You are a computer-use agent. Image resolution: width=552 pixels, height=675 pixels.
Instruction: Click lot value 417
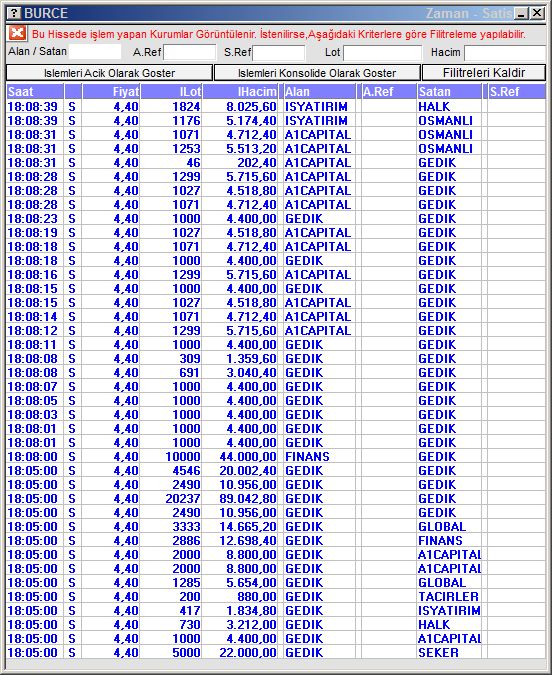pyautogui.click(x=190, y=610)
